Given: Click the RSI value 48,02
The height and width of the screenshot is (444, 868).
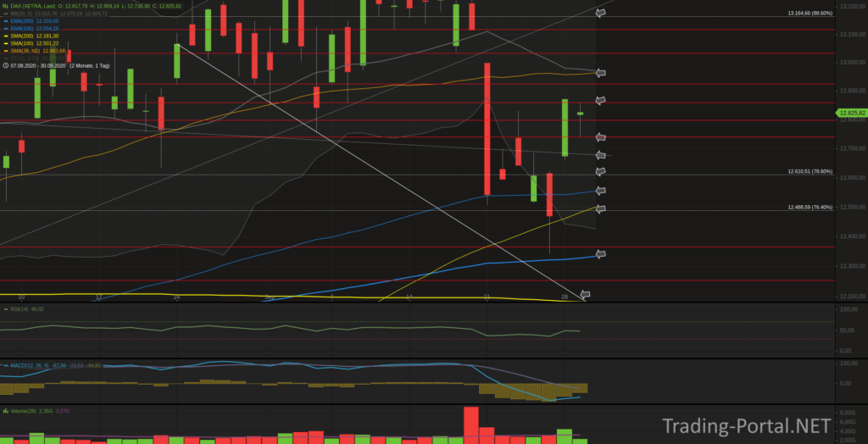Looking at the screenshot, I should tap(37, 309).
